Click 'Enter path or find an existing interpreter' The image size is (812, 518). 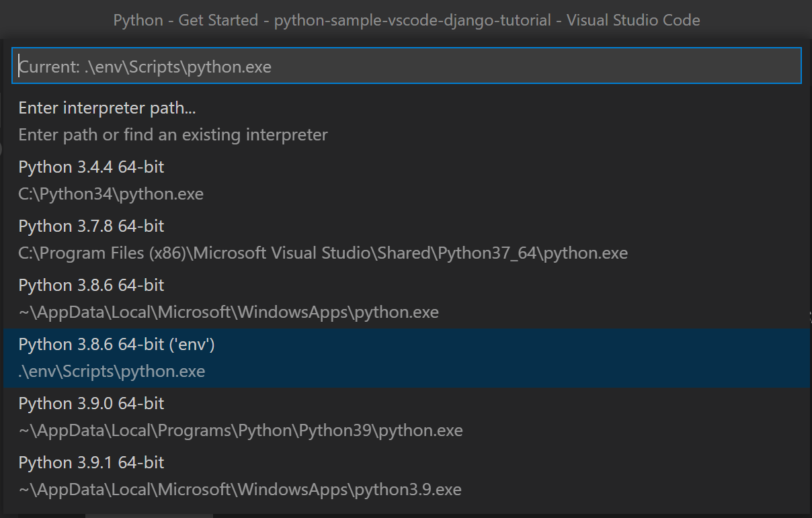click(173, 134)
